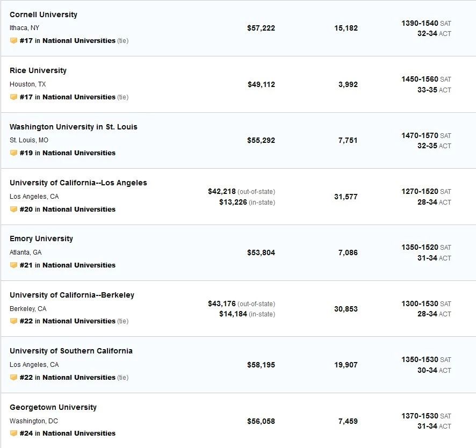
Task: Click the $58,195 tuition value for USC
Action: [261, 365]
